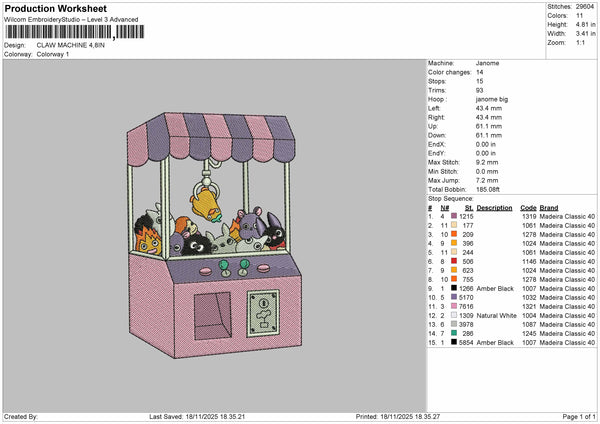The image size is (600, 424).
Task: Click the Height value 4.81 in
Action: tap(585, 24)
